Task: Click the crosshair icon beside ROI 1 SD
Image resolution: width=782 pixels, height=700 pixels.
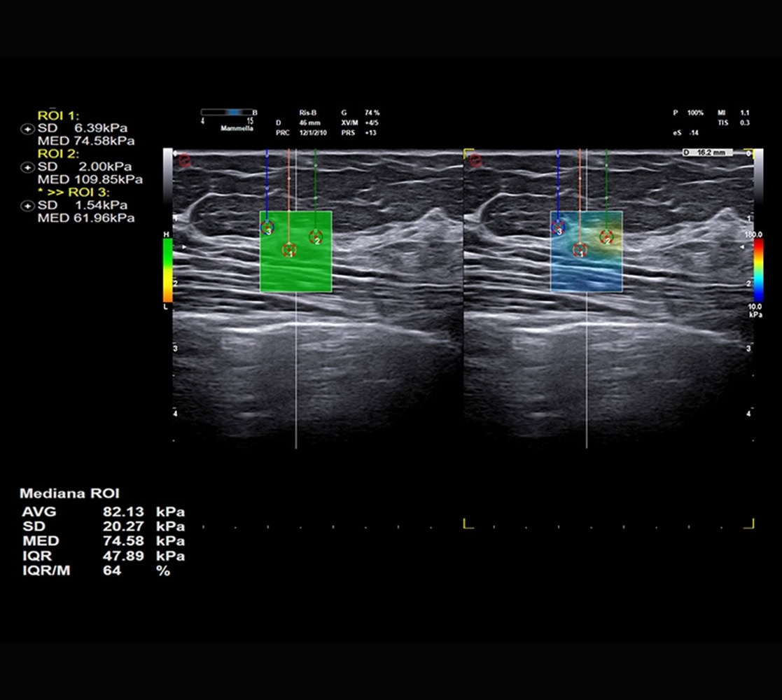Action: pos(28,129)
